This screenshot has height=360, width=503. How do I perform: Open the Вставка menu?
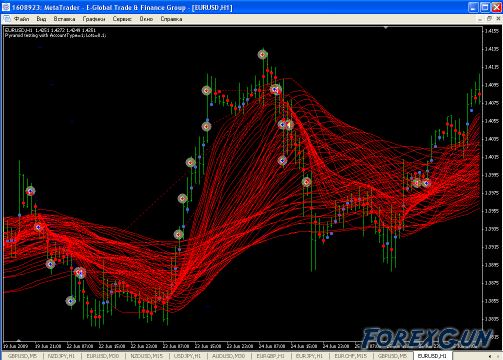pos(64,19)
